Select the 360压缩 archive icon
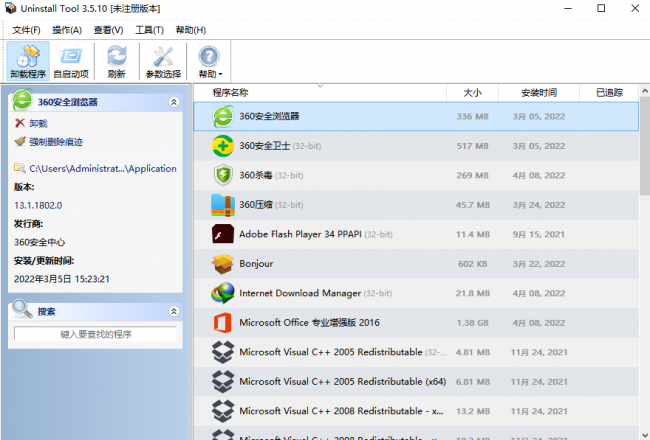Image resolution: width=650 pixels, height=440 pixels. point(223,205)
